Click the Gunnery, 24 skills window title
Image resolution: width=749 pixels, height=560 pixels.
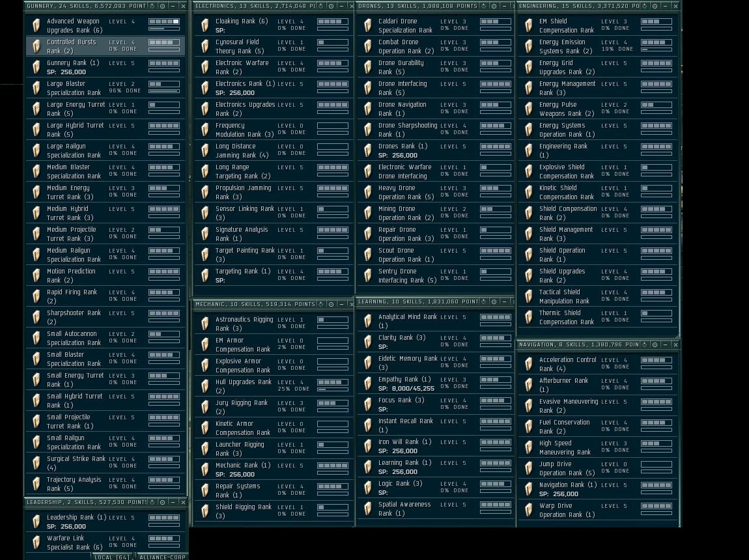pyautogui.click(x=87, y=7)
